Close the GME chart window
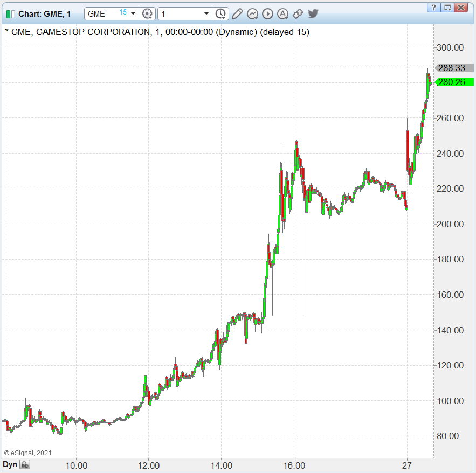476x473 pixels. 461,8
